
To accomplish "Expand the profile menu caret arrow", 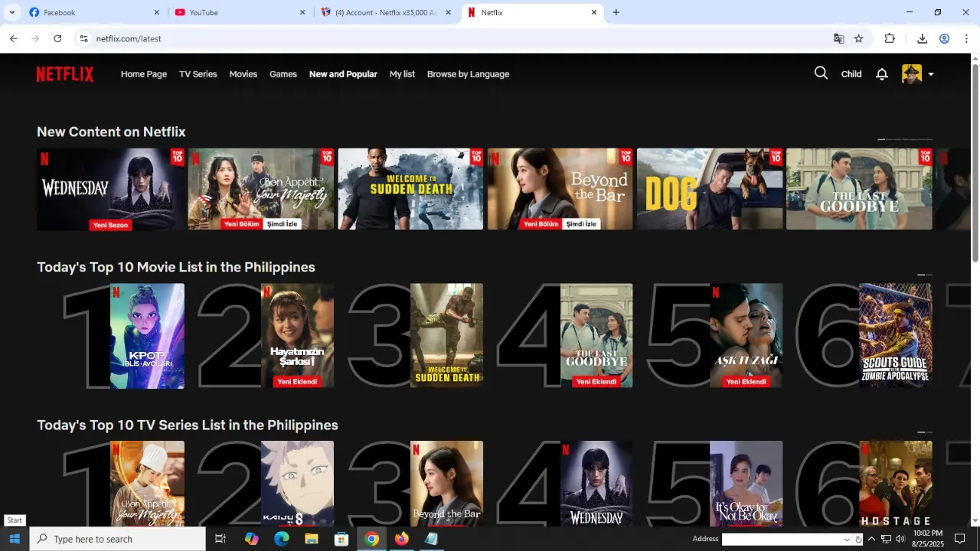I will pyautogui.click(x=931, y=74).
